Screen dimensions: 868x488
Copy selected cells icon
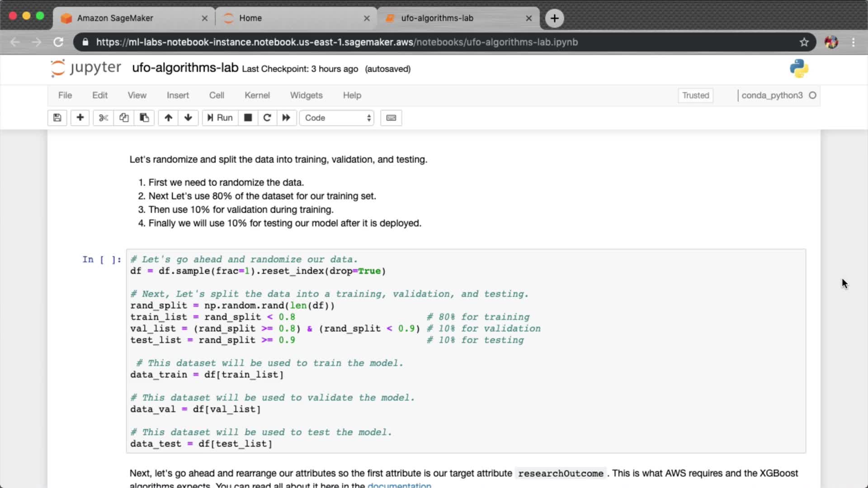pos(124,118)
